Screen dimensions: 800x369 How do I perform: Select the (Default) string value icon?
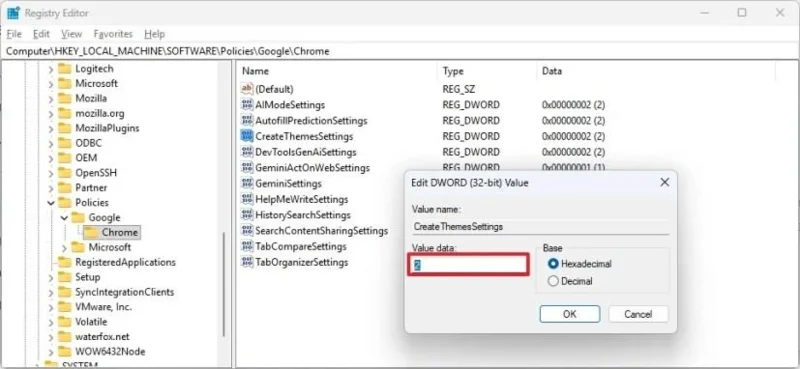point(247,89)
